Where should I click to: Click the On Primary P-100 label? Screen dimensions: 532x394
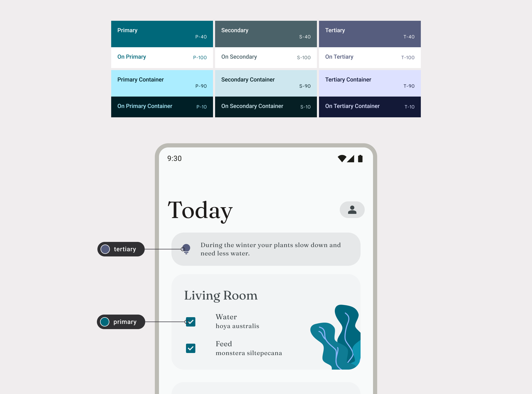(162, 57)
